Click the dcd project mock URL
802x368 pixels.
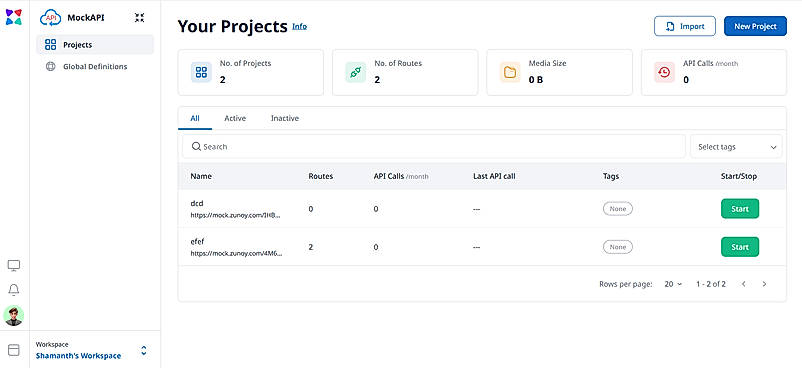[x=236, y=215]
